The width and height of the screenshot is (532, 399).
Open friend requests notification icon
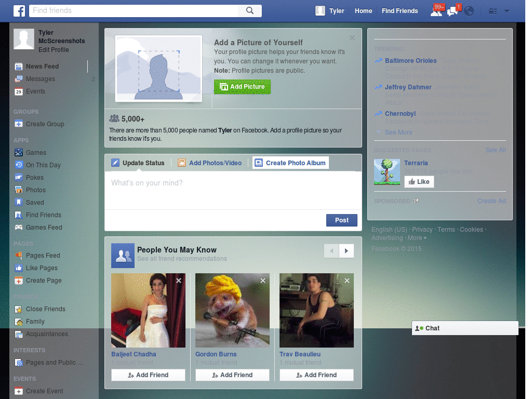[436, 11]
